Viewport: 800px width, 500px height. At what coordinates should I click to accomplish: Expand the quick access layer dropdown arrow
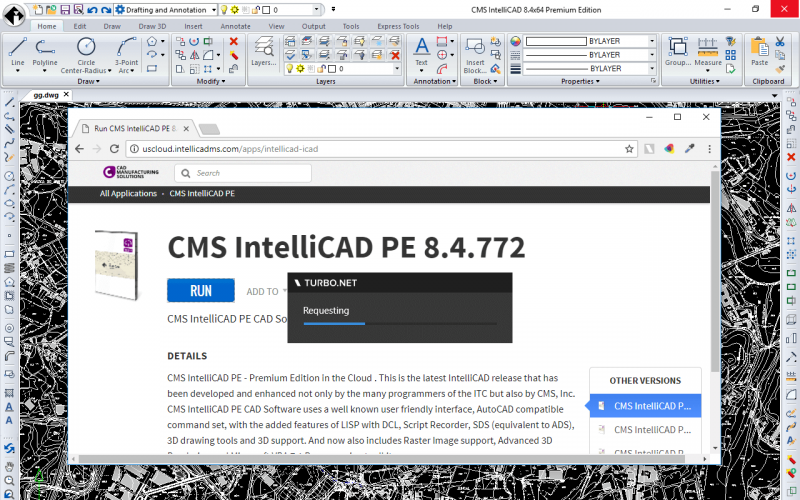(x=316, y=10)
